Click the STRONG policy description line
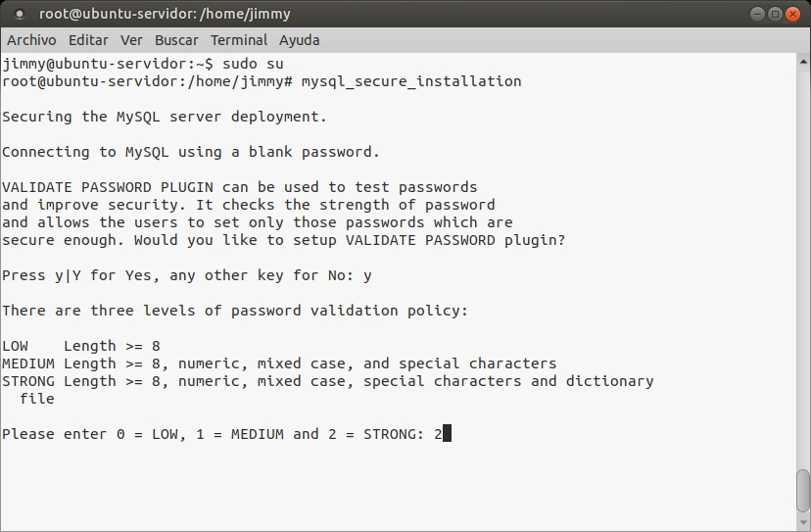This screenshot has height=532, width=811. pos(327,381)
